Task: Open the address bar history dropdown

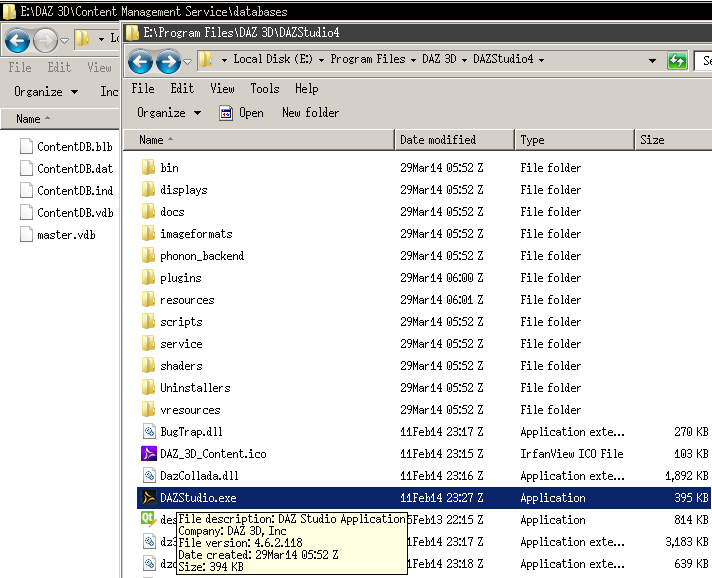Action: coord(653,60)
